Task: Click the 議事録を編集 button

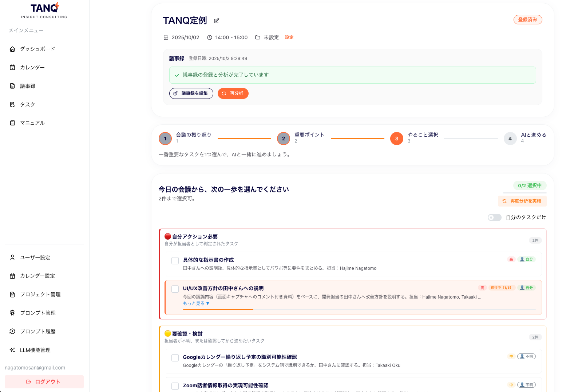Action: coord(191,93)
